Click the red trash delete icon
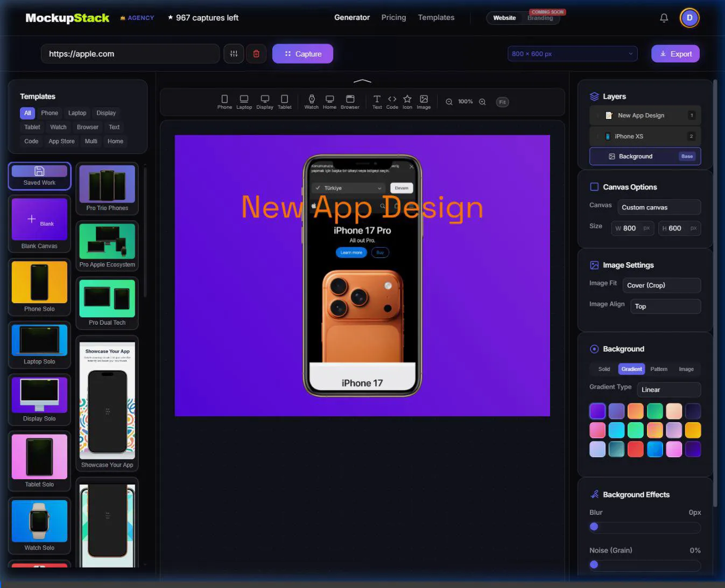Viewport: 725px width, 588px height. 256,54
